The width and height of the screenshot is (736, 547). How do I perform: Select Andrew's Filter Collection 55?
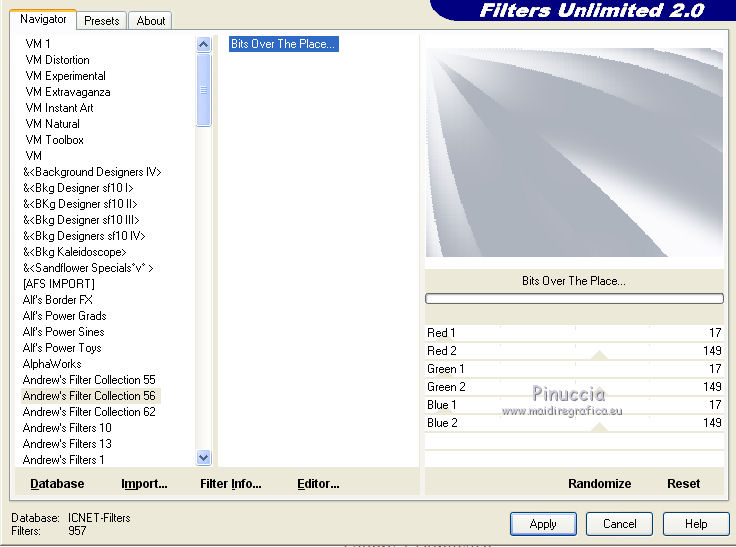coord(89,379)
